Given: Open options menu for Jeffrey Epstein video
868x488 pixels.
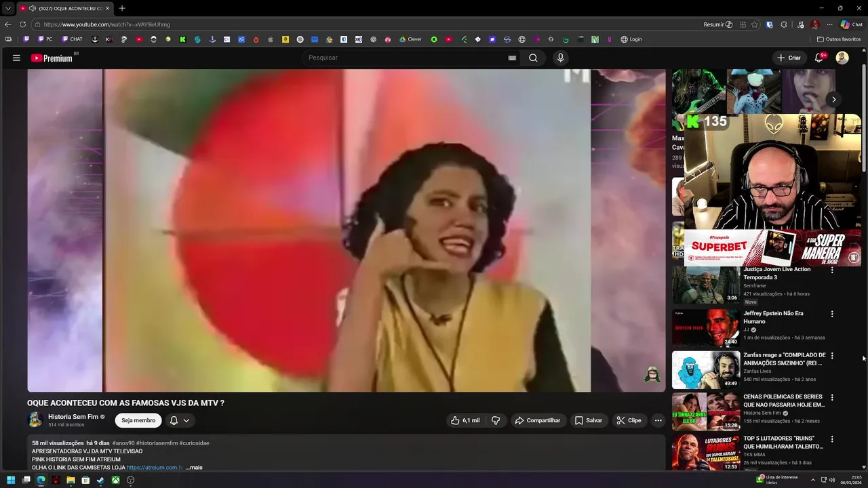Looking at the screenshot, I should [832, 314].
